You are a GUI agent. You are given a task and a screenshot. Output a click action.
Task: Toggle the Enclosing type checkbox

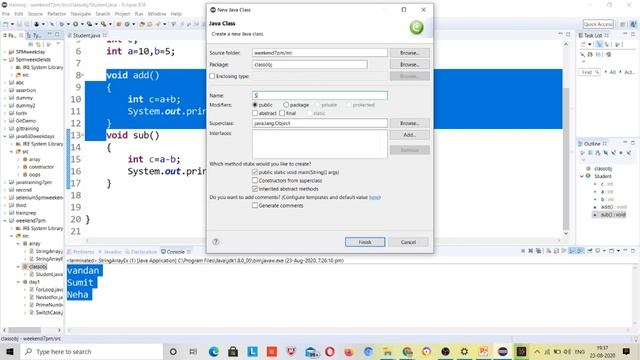212,76
